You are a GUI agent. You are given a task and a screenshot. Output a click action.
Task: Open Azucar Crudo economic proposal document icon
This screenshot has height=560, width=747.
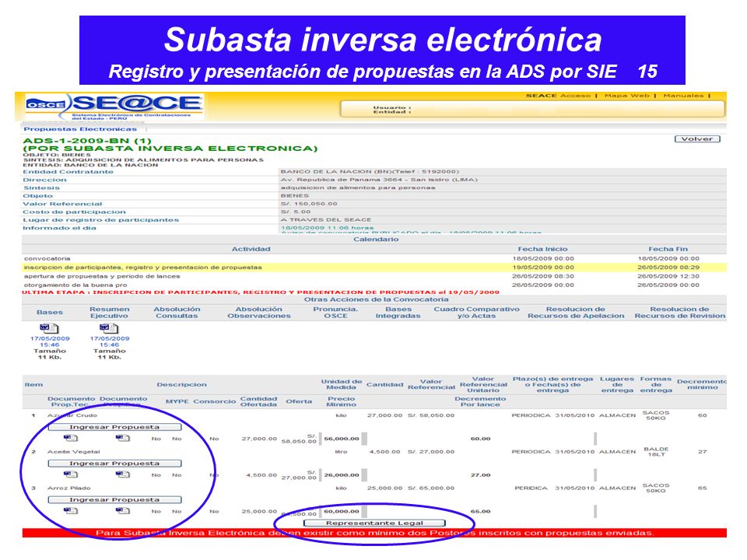[x=122, y=438]
